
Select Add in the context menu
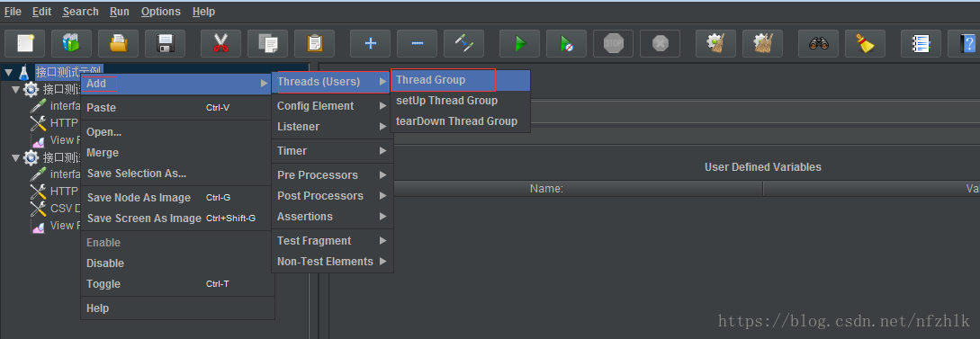point(176,84)
